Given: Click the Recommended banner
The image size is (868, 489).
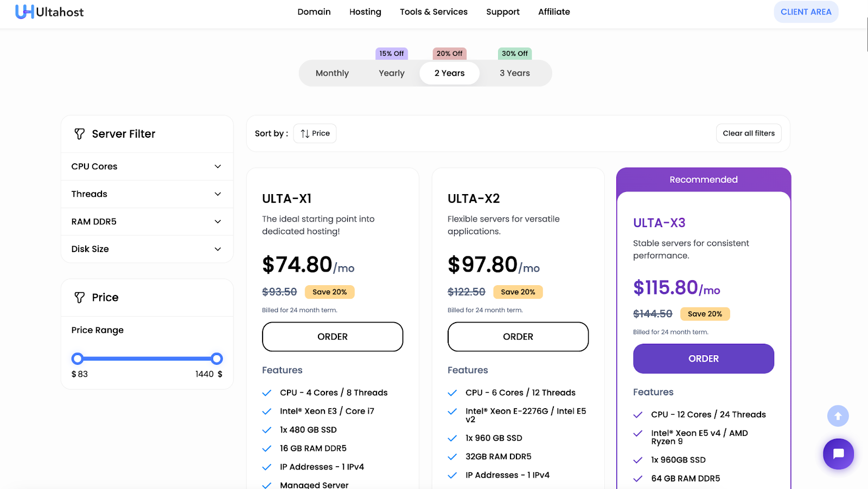Looking at the screenshot, I should [704, 179].
